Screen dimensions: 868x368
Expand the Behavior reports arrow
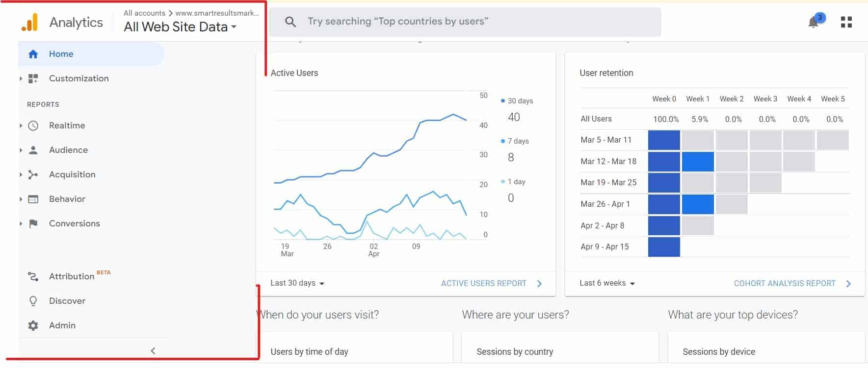point(21,199)
